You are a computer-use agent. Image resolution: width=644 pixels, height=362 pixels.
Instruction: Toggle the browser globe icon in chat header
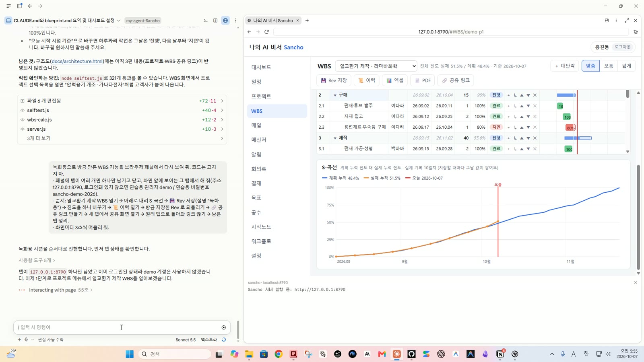click(x=225, y=21)
